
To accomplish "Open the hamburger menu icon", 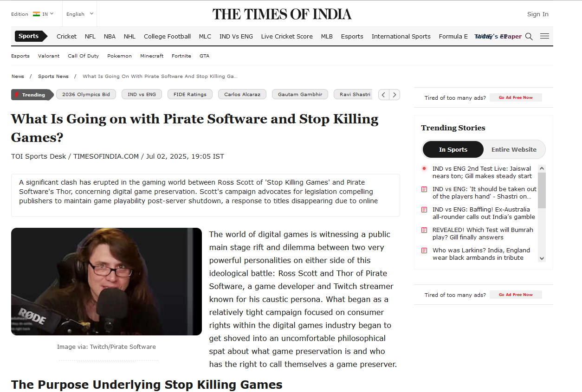I will pos(545,36).
